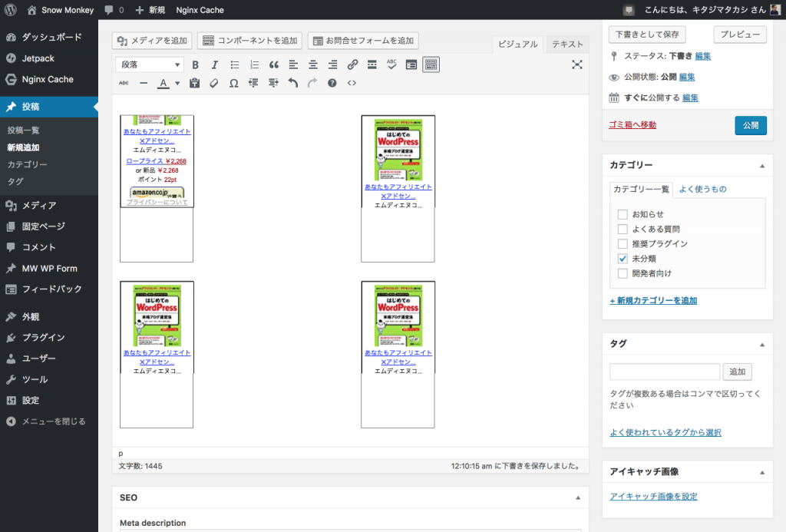Open Jetpack in the sidebar
This screenshot has height=532, width=786.
49,58
